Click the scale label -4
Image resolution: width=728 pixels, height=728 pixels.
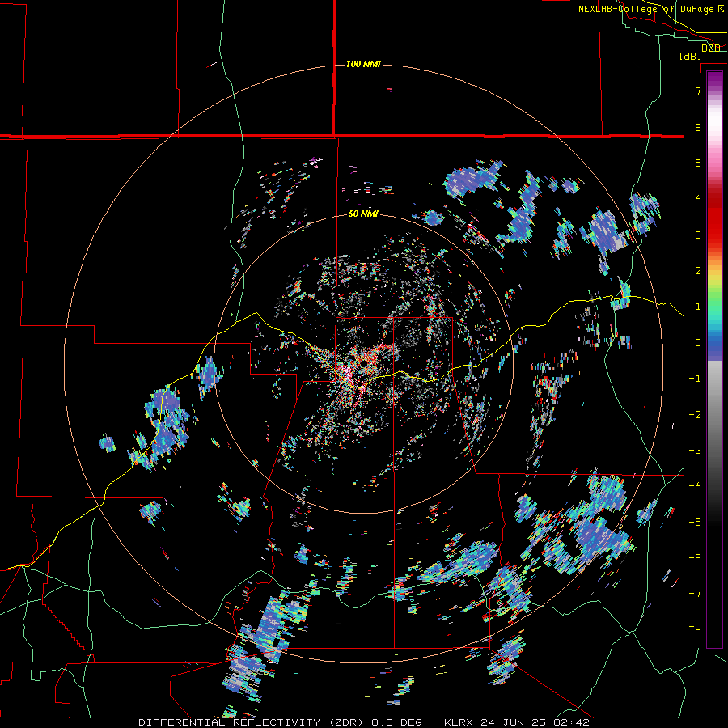tap(695, 485)
